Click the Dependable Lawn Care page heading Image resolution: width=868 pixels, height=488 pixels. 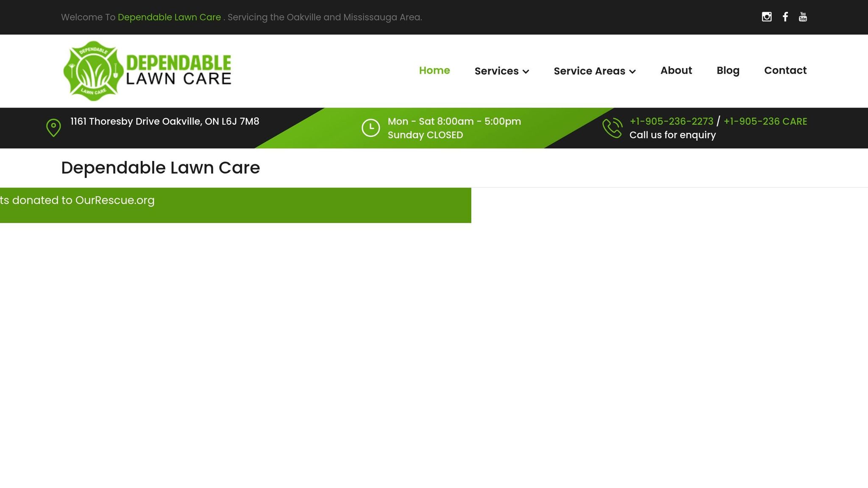pyautogui.click(x=160, y=167)
